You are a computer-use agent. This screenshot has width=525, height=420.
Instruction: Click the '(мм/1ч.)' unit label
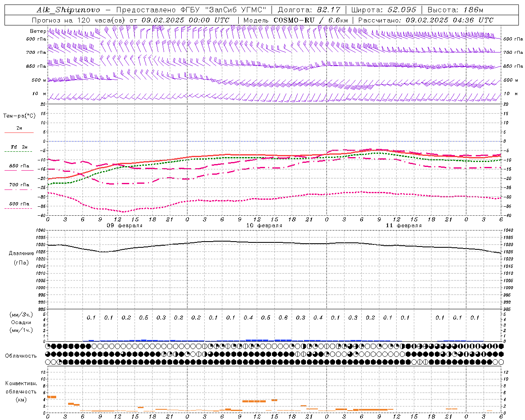21,330
